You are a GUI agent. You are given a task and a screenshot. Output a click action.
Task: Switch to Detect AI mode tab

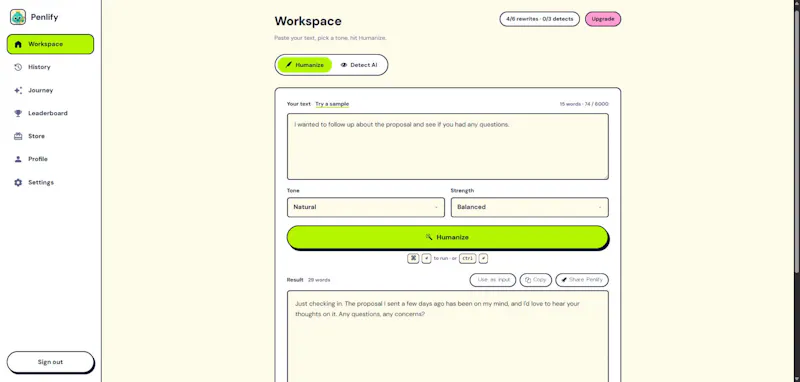359,65
